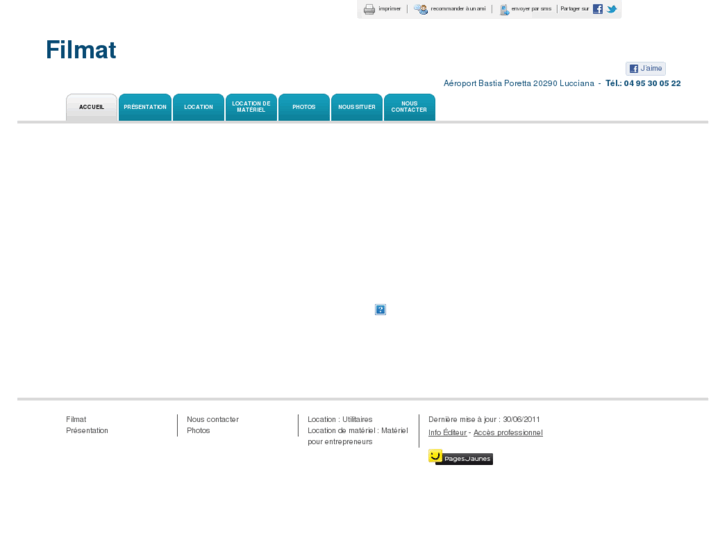Screen dimensions: 727x545
Task: Click the Dernière mise à jour date text
Action: [x=484, y=419]
